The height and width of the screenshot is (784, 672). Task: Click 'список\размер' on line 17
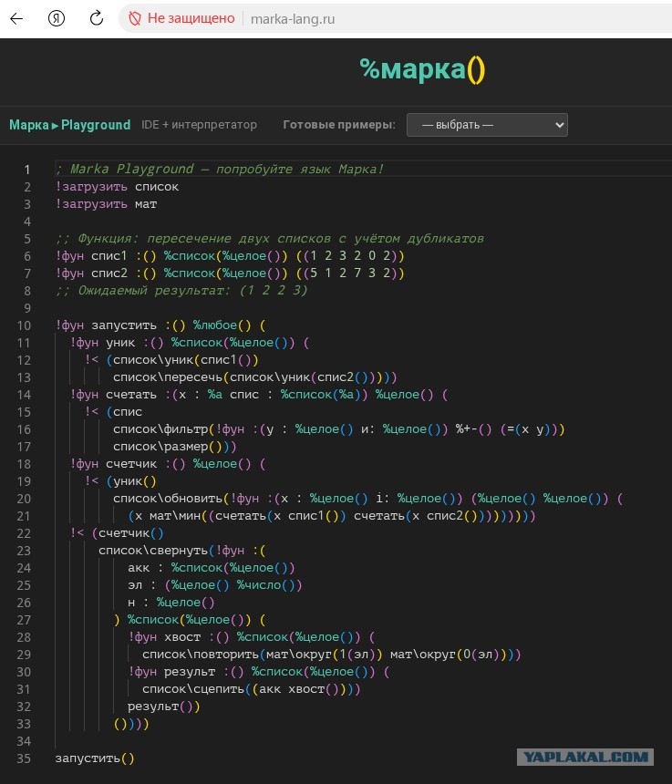(160, 447)
